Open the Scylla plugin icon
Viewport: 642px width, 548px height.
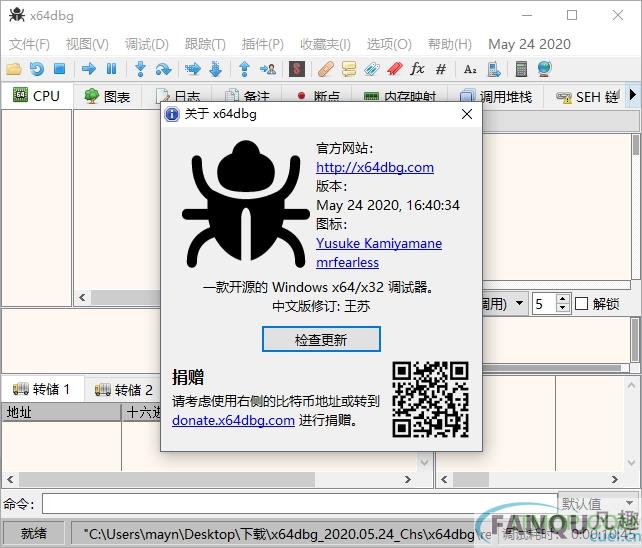(x=297, y=69)
